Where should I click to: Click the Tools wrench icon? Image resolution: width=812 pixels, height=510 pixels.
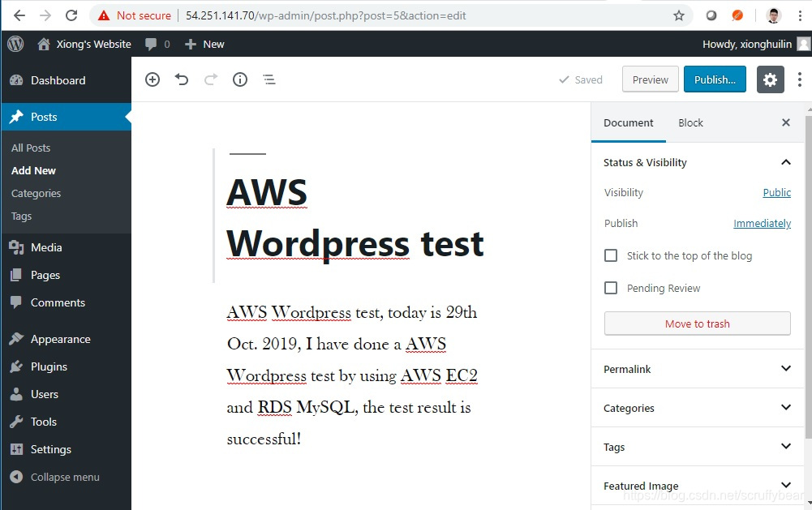[16, 422]
